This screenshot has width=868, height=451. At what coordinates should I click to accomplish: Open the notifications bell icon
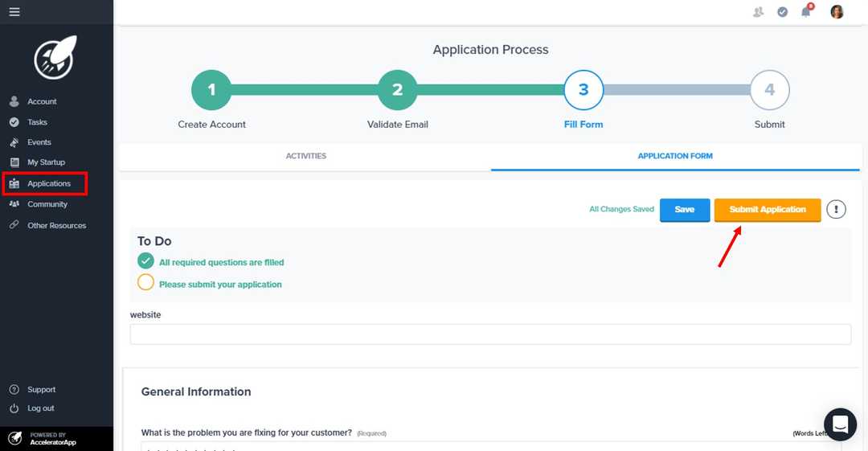807,10
